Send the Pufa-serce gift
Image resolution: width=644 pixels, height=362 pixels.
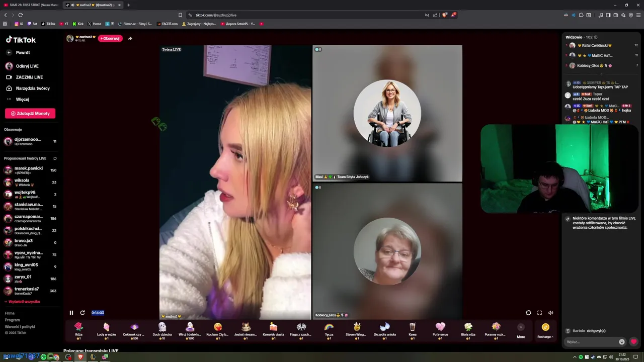440,330
